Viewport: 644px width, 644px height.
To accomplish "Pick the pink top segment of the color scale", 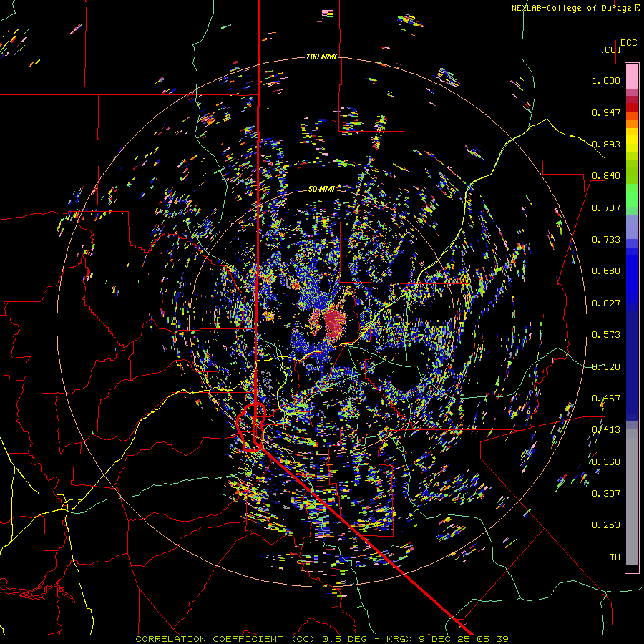I will [x=632, y=76].
